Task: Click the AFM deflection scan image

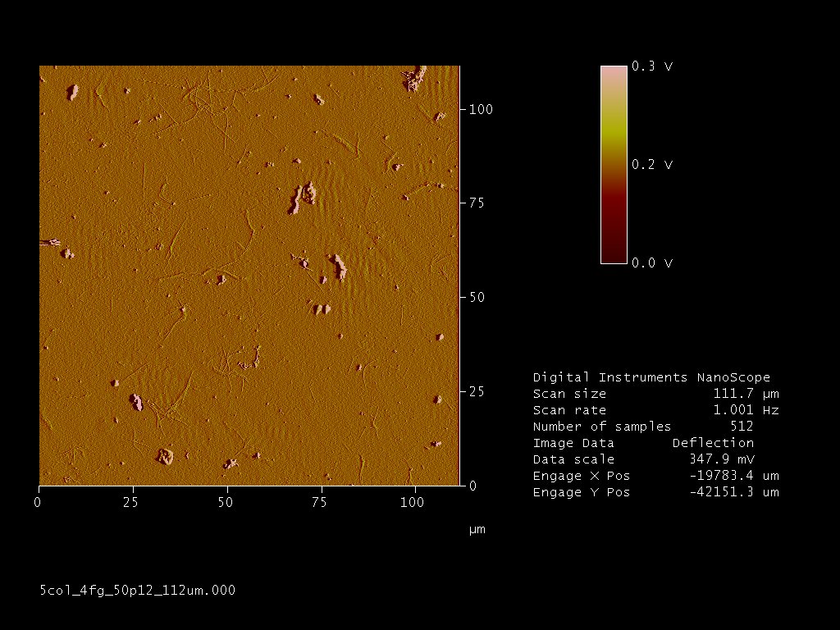Action: point(249,276)
